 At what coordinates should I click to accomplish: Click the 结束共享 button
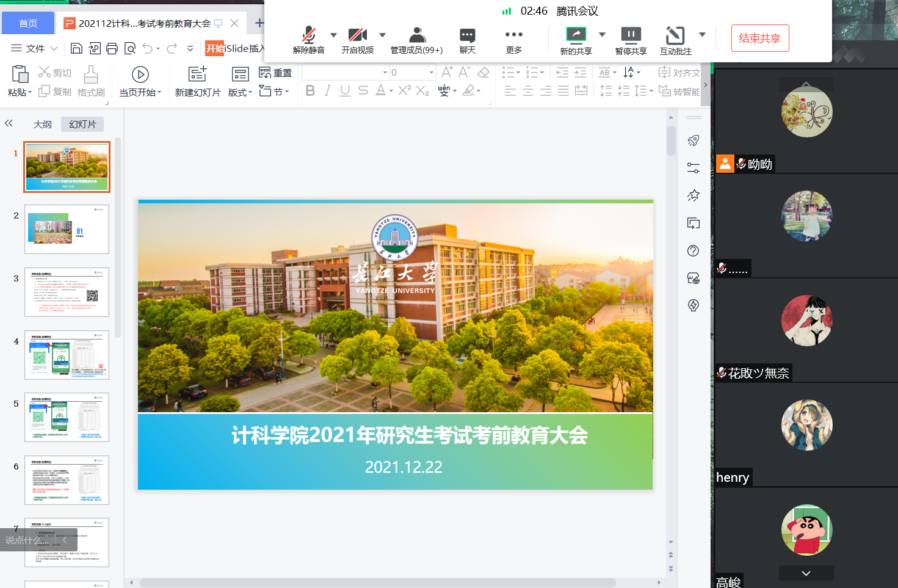pyautogui.click(x=759, y=38)
